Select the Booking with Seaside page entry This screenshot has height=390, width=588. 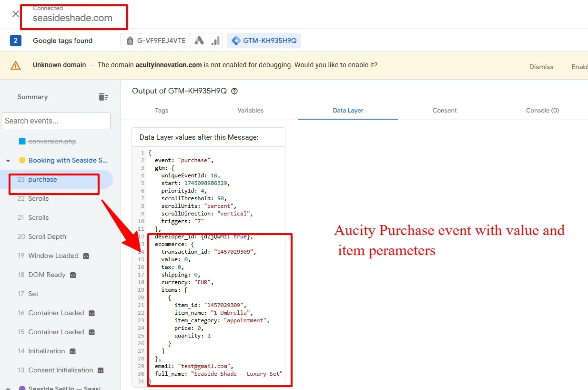click(68, 161)
